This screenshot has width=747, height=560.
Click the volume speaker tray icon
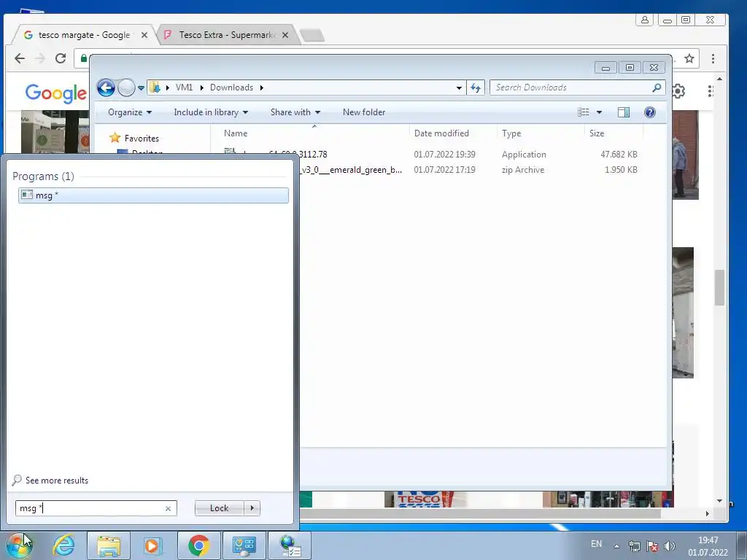coord(670,546)
